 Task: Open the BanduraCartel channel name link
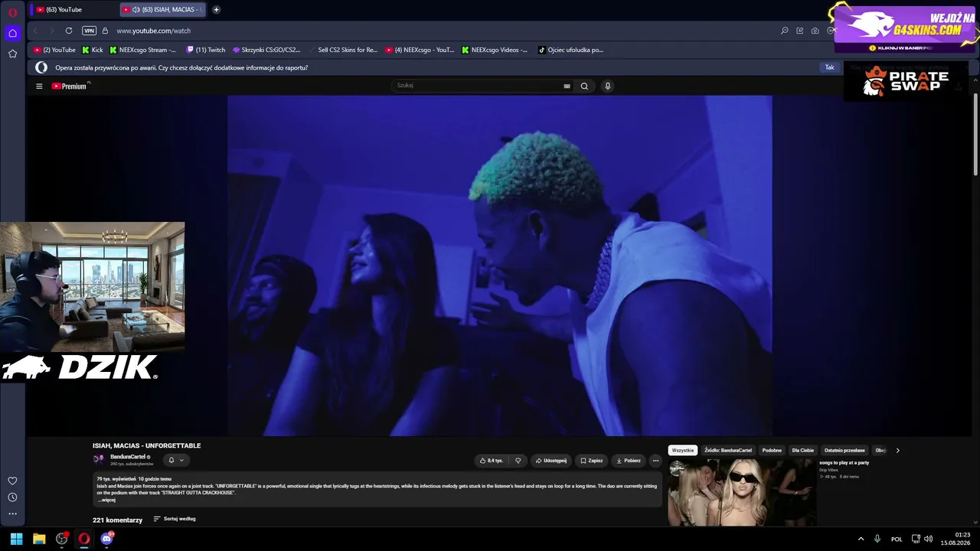click(x=127, y=457)
